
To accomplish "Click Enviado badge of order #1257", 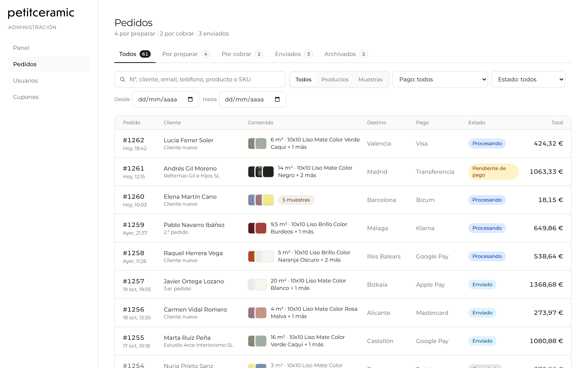I will point(482,285).
